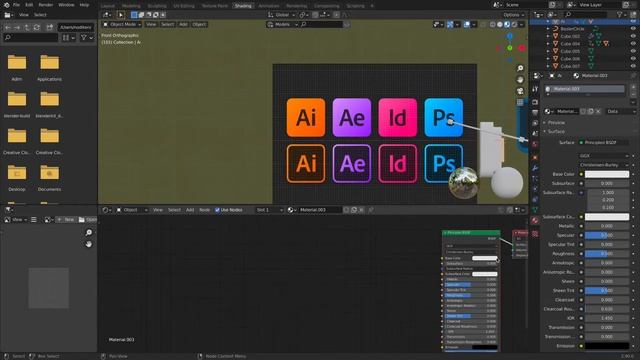
Task: Open the Render menu
Action: (x=46, y=5)
